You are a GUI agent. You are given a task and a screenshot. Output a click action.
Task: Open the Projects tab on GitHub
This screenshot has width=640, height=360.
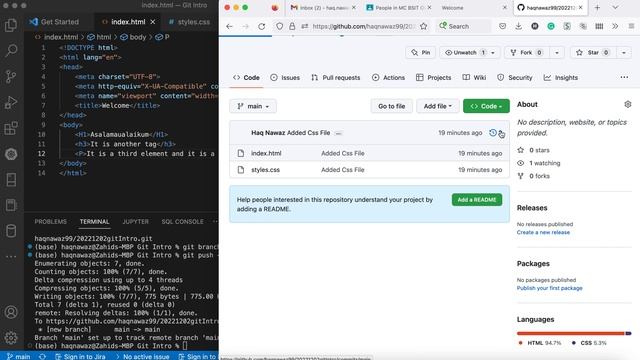coord(433,78)
